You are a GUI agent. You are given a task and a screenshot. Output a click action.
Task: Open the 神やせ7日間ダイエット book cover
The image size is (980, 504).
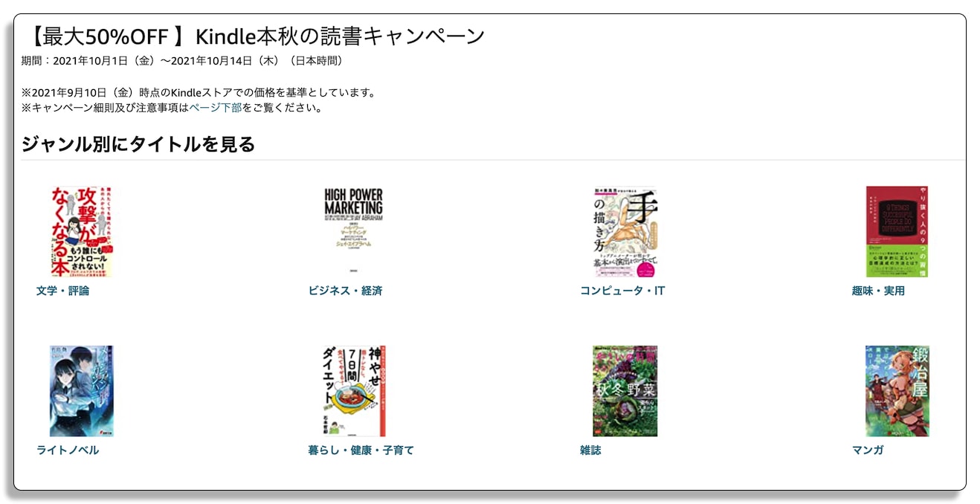coord(353,391)
